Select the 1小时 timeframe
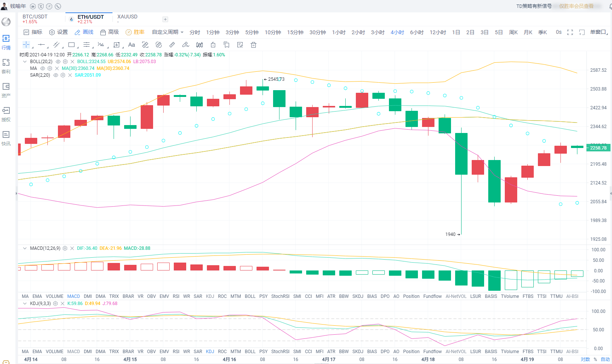The width and height of the screenshot is (612, 364). point(339,32)
